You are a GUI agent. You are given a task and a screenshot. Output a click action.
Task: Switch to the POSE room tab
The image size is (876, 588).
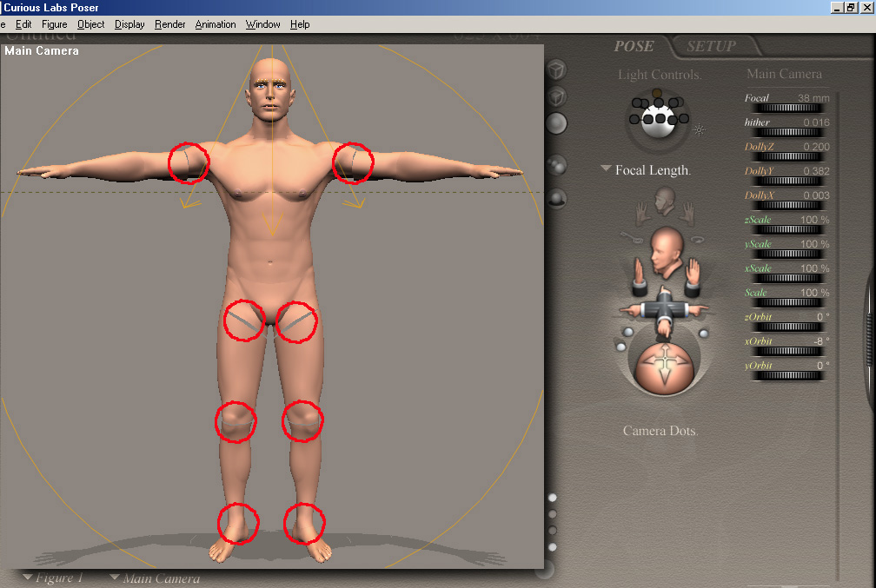[634, 46]
